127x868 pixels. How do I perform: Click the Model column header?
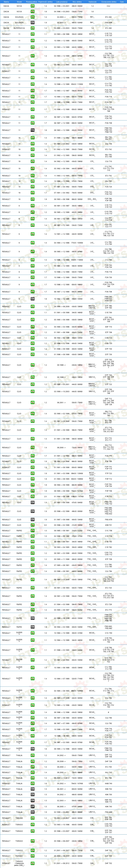19,2
